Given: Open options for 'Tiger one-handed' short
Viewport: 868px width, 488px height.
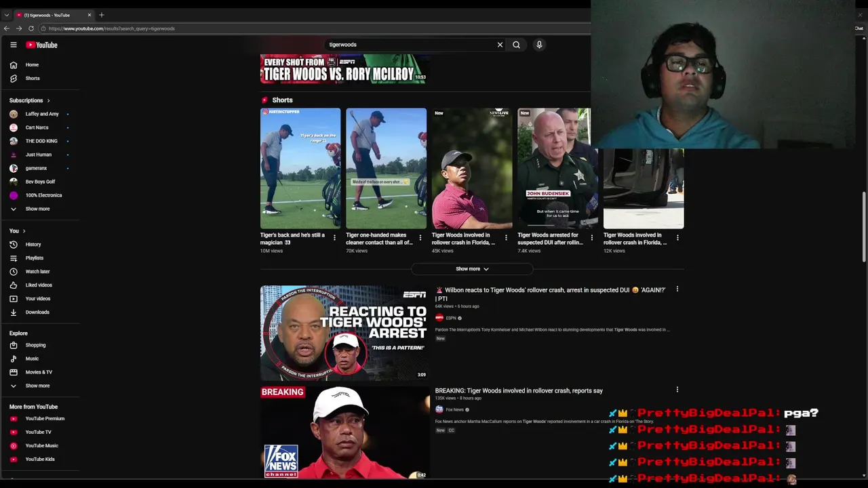Looking at the screenshot, I should (420, 238).
